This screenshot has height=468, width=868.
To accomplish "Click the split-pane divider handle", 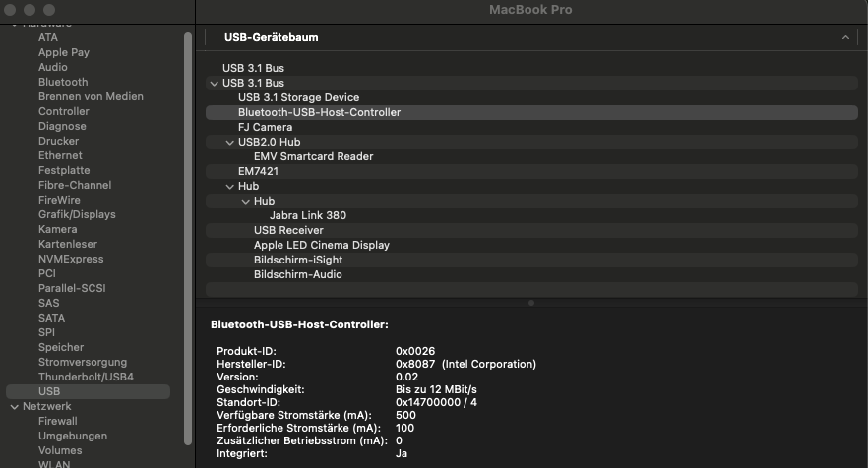I will (531, 303).
